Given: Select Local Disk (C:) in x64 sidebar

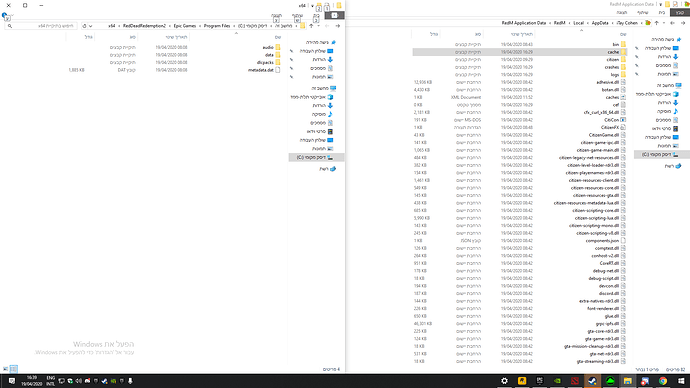Looking at the screenshot, I should (316, 157).
